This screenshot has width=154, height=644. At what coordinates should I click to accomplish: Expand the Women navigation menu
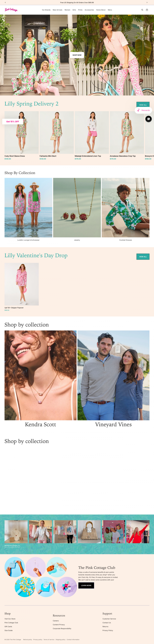point(67,10)
